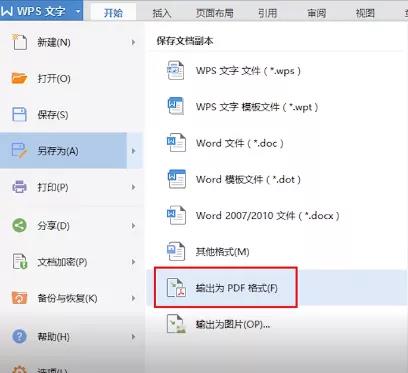The width and height of the screenshot is (408, 373).
Task: Save as WPS 文字 文件 (*.wps)
Action: tap(248, 70)
